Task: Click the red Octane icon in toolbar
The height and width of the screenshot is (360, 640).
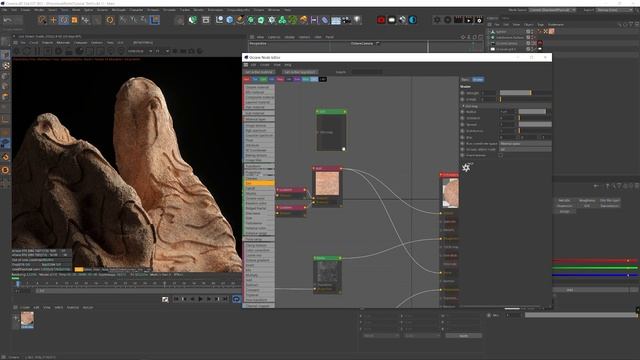Action: pyautogui.click(x=381, y=20)
